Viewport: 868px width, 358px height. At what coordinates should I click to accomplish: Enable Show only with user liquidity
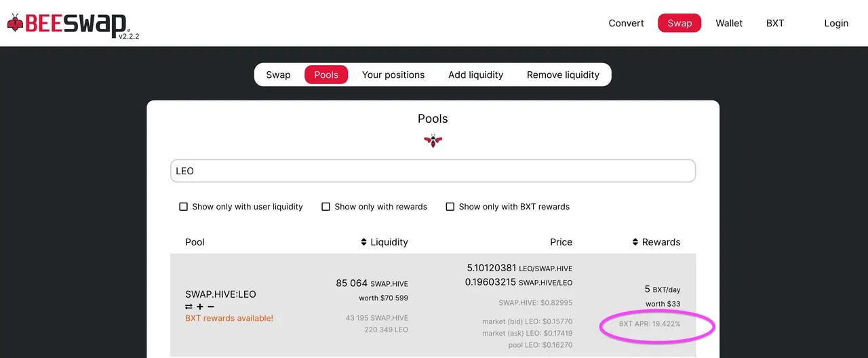pyautogui.click(x=183, y=207)
